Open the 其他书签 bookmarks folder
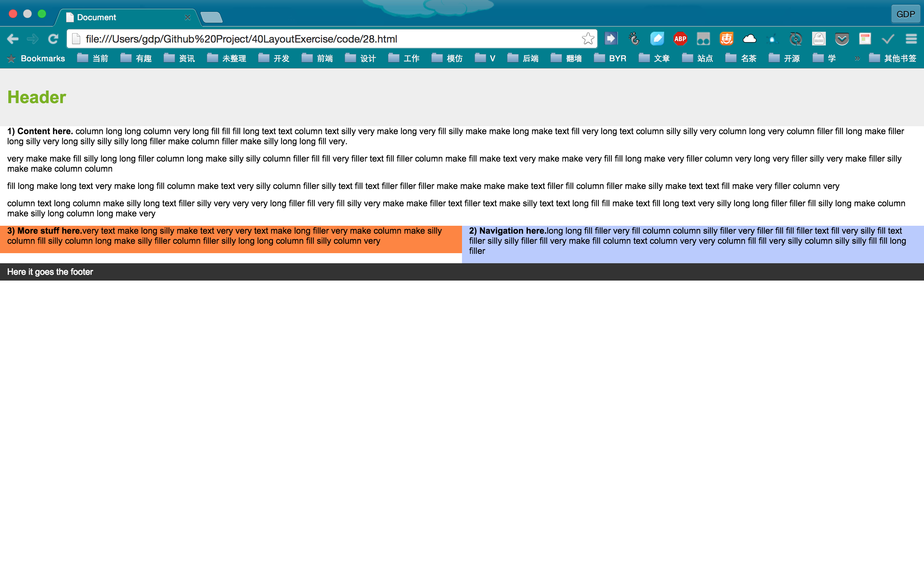This screenshot has height=577, width=924. point(893,58)
